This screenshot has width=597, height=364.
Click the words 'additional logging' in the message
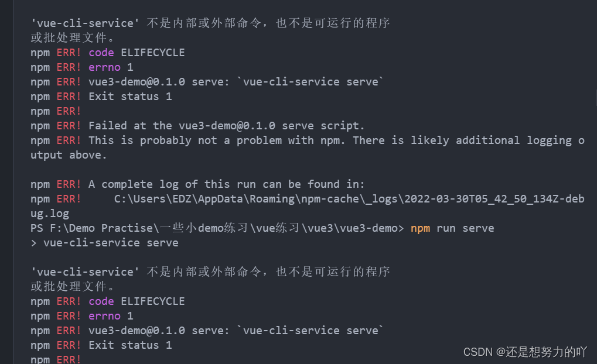click(514, 140)
